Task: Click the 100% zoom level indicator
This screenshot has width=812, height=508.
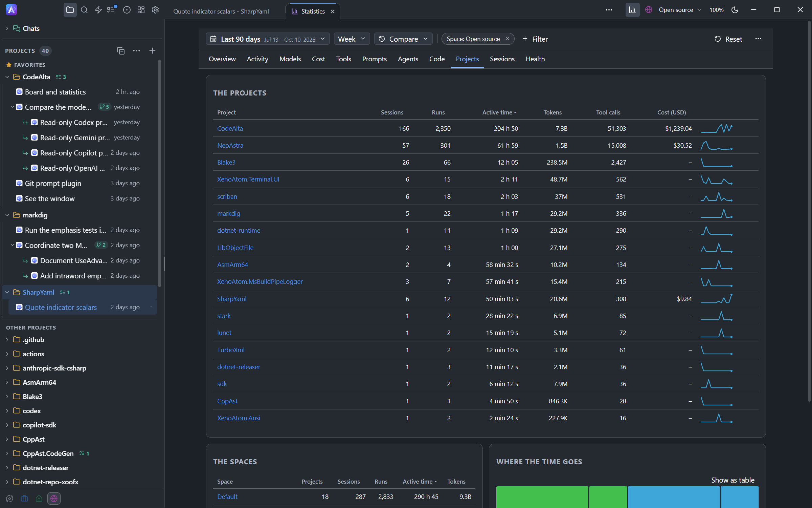Action: 716,10
